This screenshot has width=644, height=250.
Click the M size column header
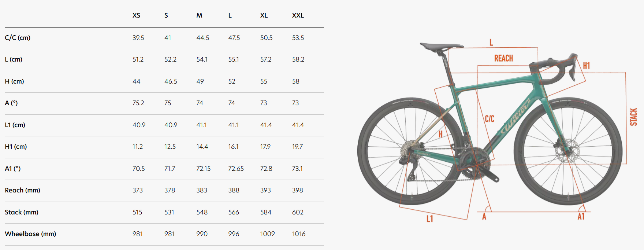pyautogui.click(x=199, y=15)
